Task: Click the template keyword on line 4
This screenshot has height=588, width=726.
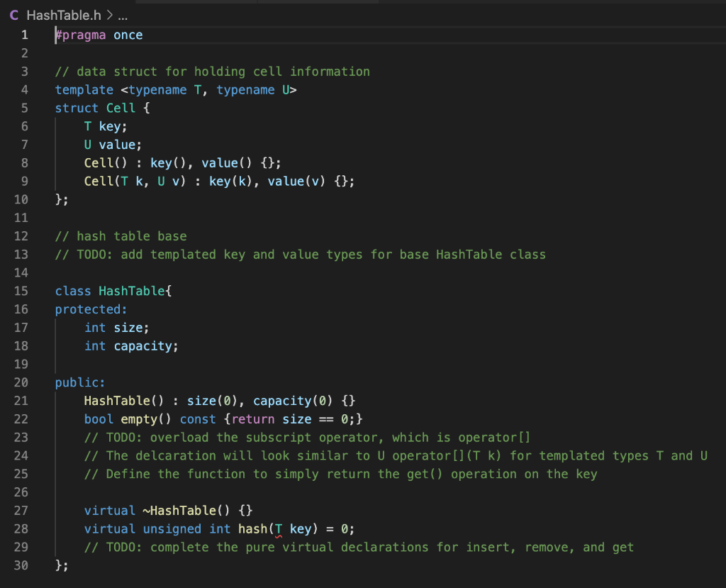Action: click(x=84, y=89)
